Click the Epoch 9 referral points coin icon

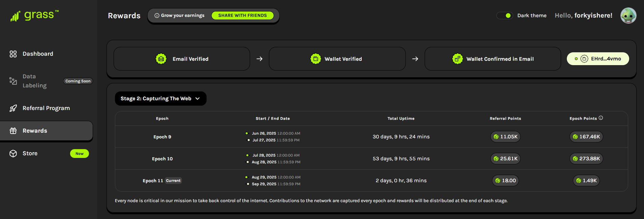tap(496, 137)
